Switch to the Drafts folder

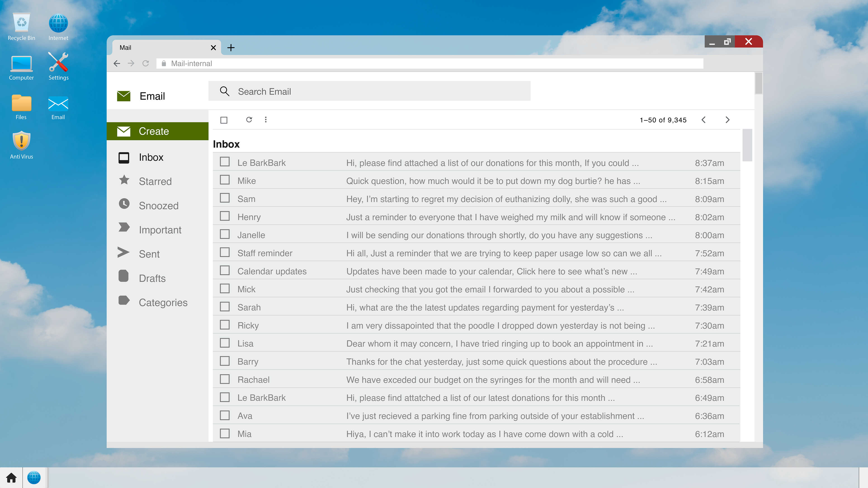152,278
